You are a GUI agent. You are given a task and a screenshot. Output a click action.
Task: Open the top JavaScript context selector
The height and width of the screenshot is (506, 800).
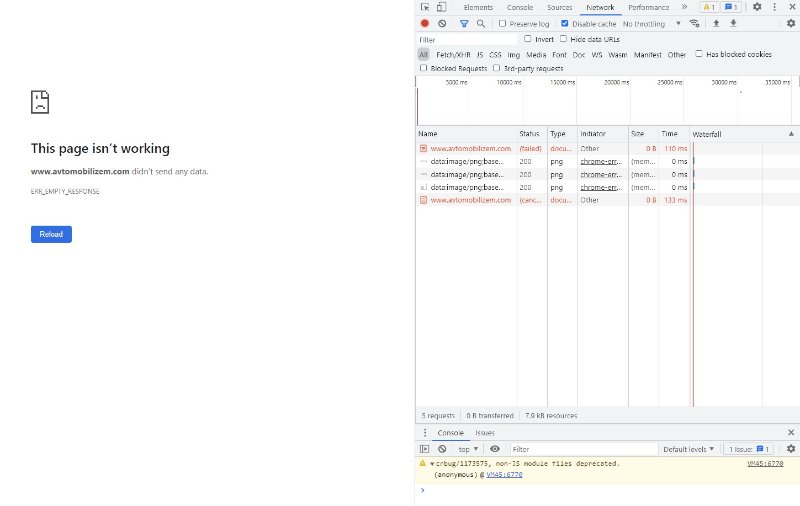(468, 449)
